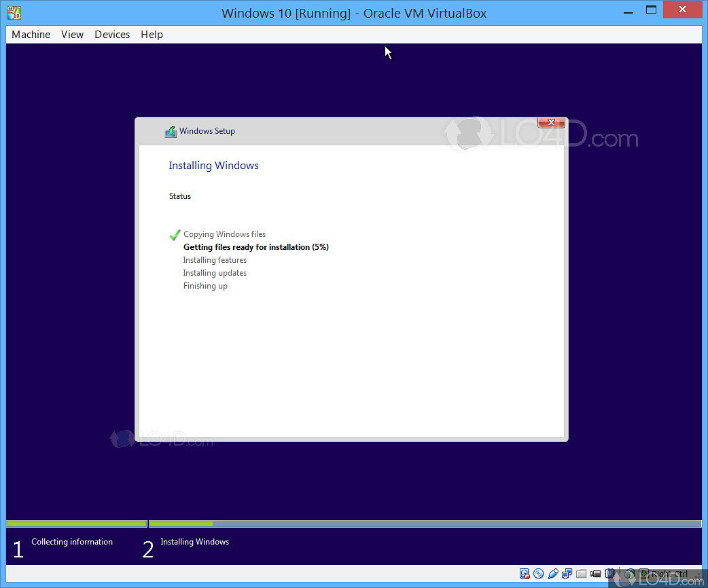Click the display status bar icon
This screenshot has width=708, height=588.
coord(567,574)
